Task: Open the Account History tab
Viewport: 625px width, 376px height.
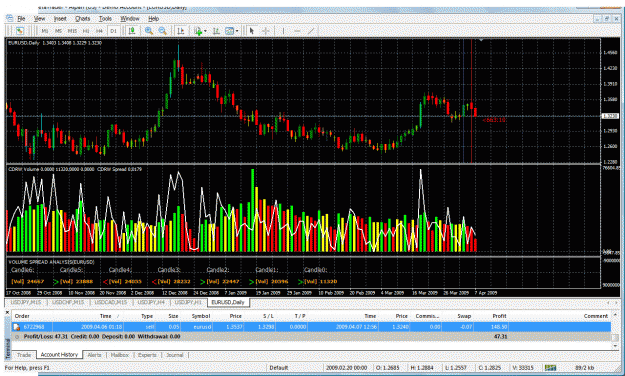Action: [x=59, y=354]
